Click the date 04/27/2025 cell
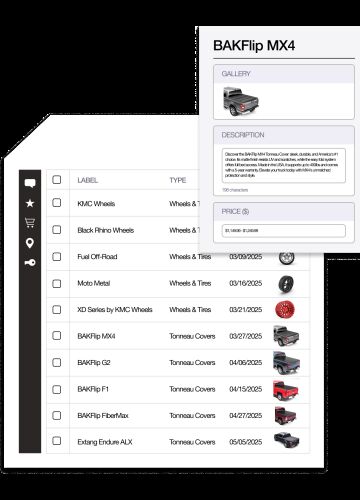This screenshot has width=360, height=500. coord(246,416)
